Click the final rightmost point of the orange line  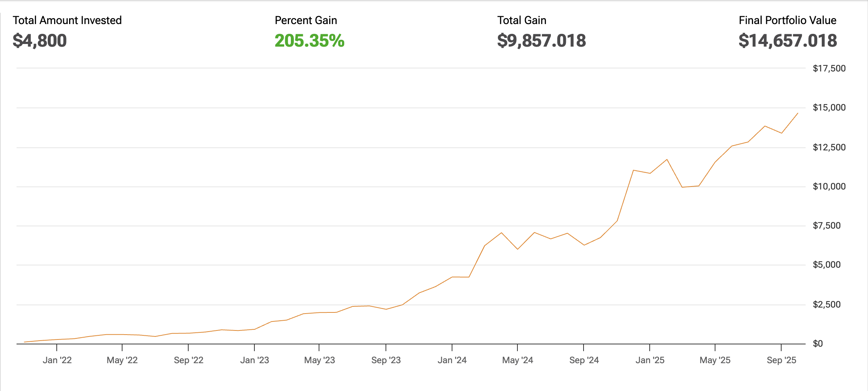(798, 113)
